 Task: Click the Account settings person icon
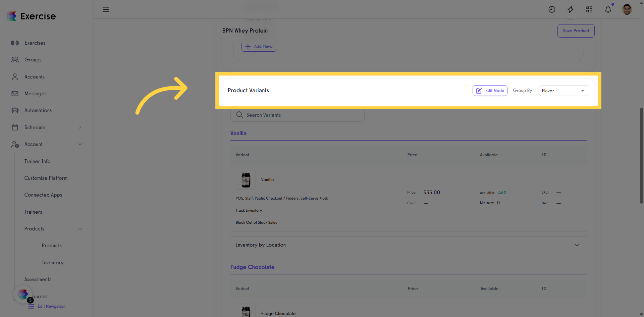[15, 144]
